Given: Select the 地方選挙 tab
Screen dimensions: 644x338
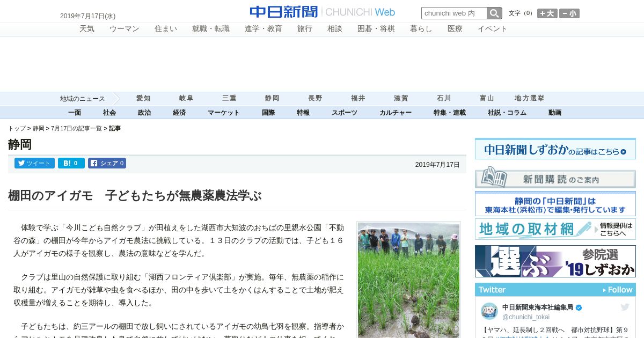Looking at the screenshot, I should pyautogui.click(x=530, y=99).
